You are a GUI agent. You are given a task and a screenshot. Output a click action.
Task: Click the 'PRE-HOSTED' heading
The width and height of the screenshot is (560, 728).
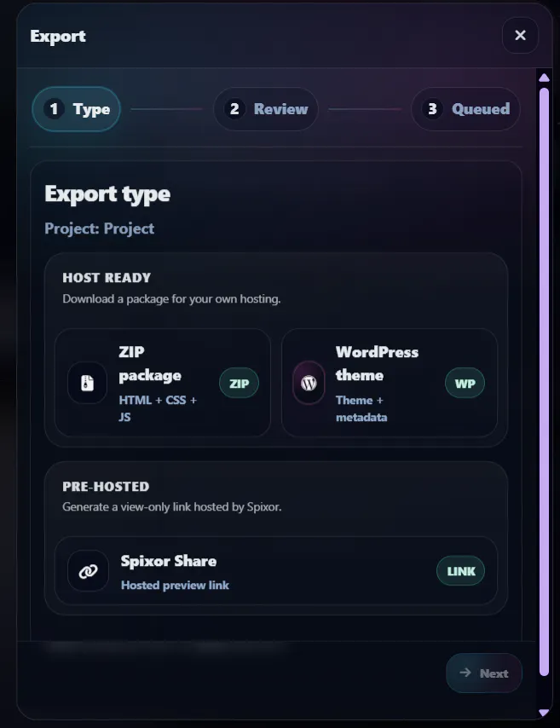tap(106, 487)
